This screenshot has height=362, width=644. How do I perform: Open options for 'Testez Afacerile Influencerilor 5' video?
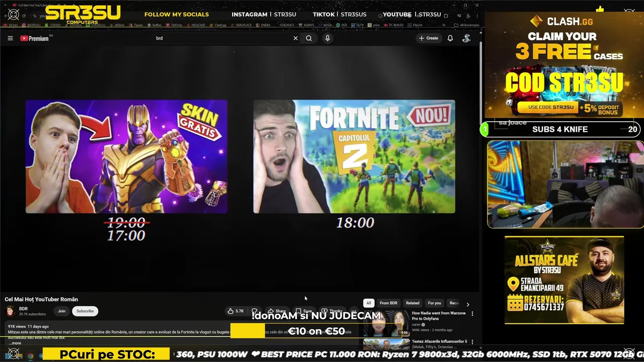click(472, 342)
